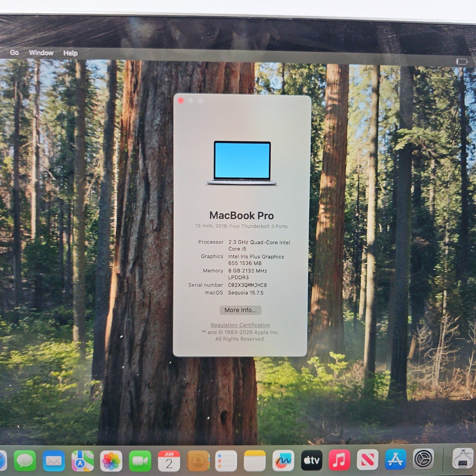Launch the Music app
Image resolution: width=476 pixels, height=476 pixels.
pyautogui.click(x=339, y=460)
